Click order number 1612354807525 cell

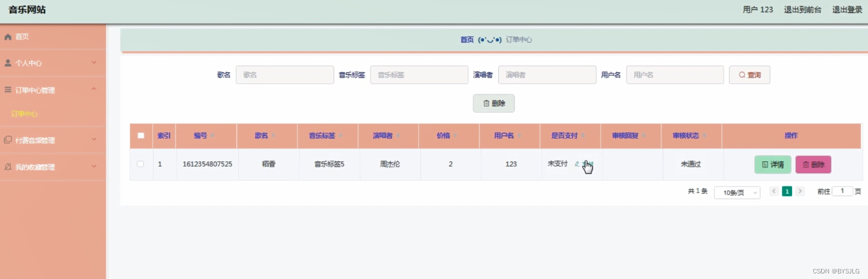coord(208,164)
